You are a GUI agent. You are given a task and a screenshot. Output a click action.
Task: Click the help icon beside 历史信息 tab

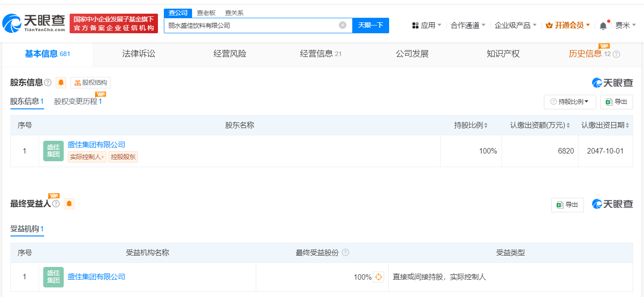pyautogui.click(x=616, y=54)
